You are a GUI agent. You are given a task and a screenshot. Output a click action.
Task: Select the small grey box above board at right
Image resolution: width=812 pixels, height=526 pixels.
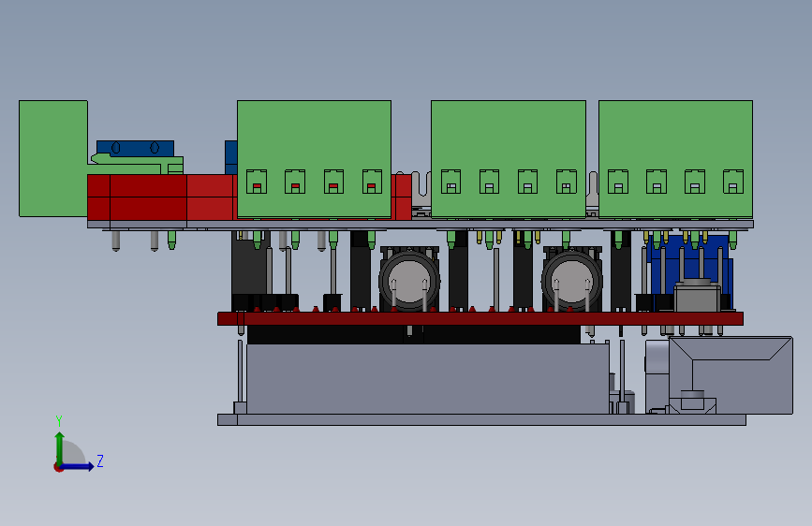tap(697, 297)
